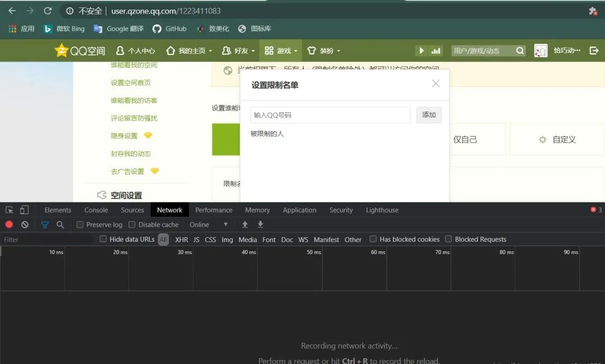The image size is (605, 364).
Task: Click the import HAR upload arrow
Action: (x=245, y=224)
